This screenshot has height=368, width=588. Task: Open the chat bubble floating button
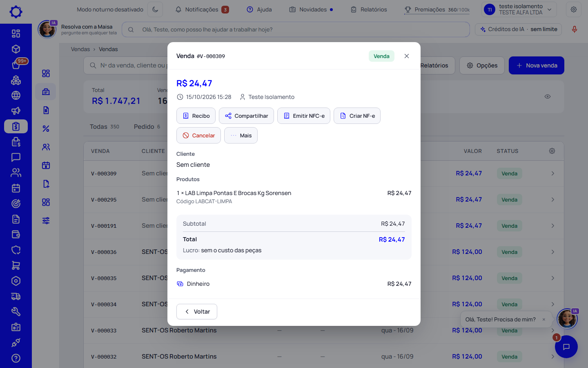point(566,347)
